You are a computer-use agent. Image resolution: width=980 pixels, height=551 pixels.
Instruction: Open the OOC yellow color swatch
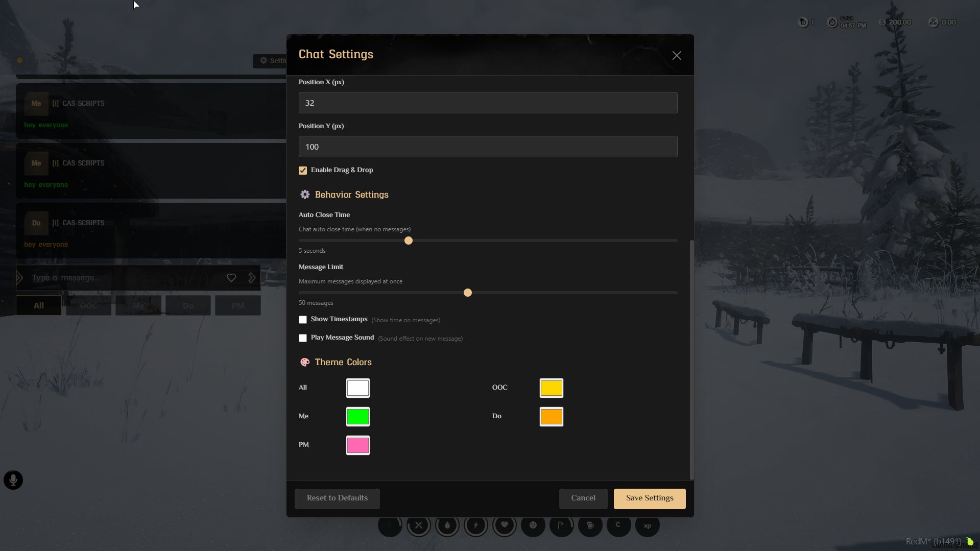click(x=552, y=388)
